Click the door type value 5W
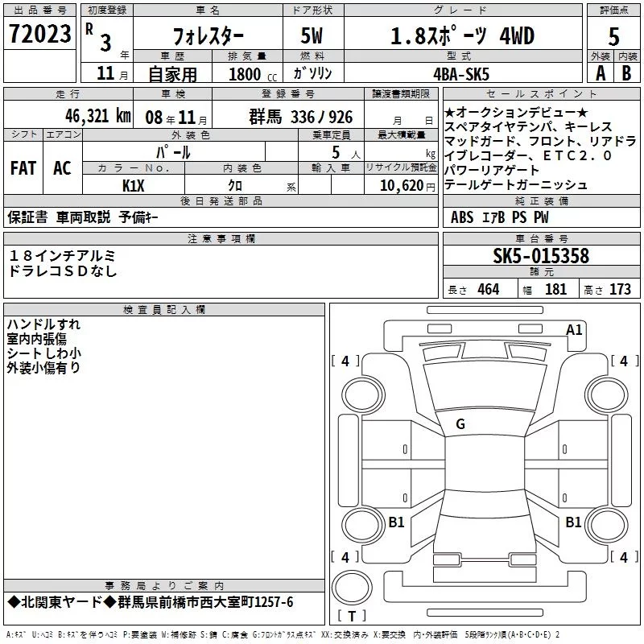 (x=312, y=35)
